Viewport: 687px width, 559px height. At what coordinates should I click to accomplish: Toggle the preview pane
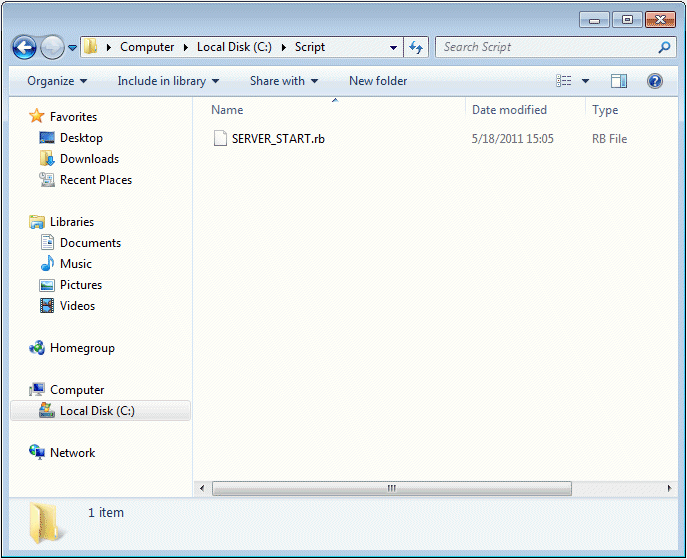coord(619,81)
